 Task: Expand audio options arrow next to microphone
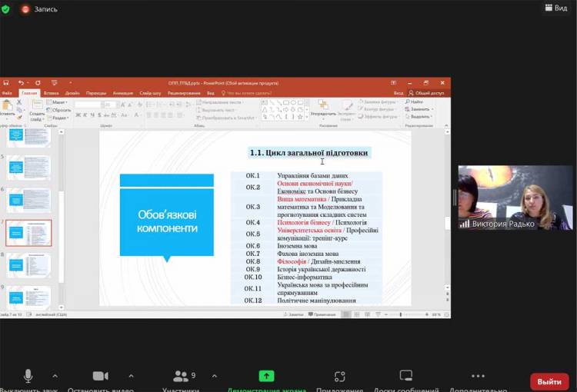tap(55, 376)
